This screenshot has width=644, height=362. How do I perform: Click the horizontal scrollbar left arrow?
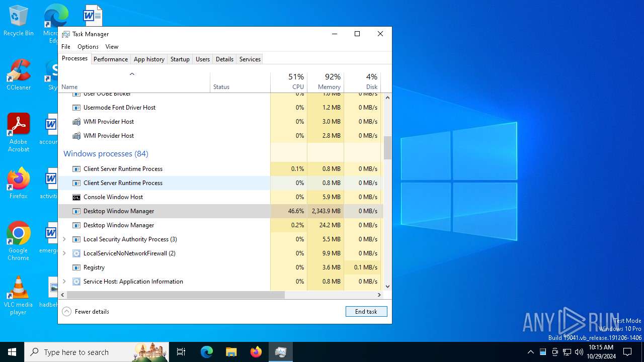point(63,295)
